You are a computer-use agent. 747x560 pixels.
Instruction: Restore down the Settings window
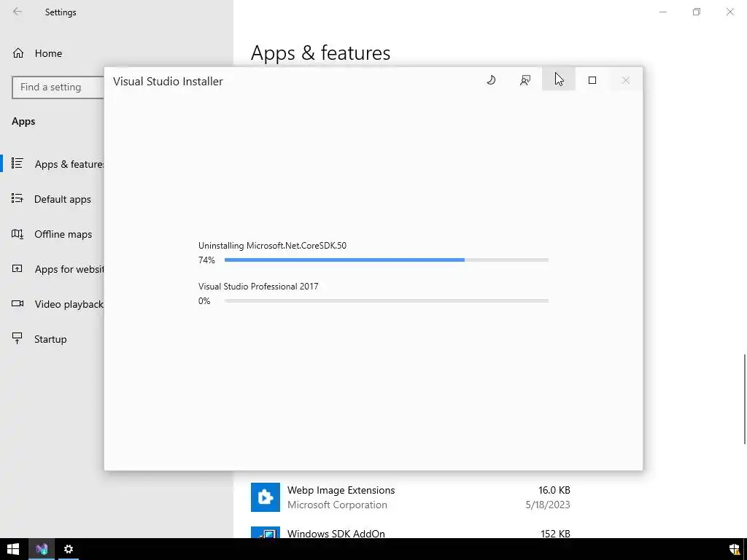(697, 12)
